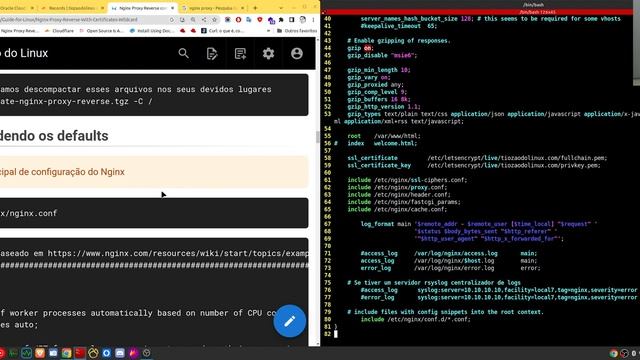Click 'include /etc/nginx/conf.d/*.conf' line in terminal
The height and width of the screenshot is (360, 640).
416,320
